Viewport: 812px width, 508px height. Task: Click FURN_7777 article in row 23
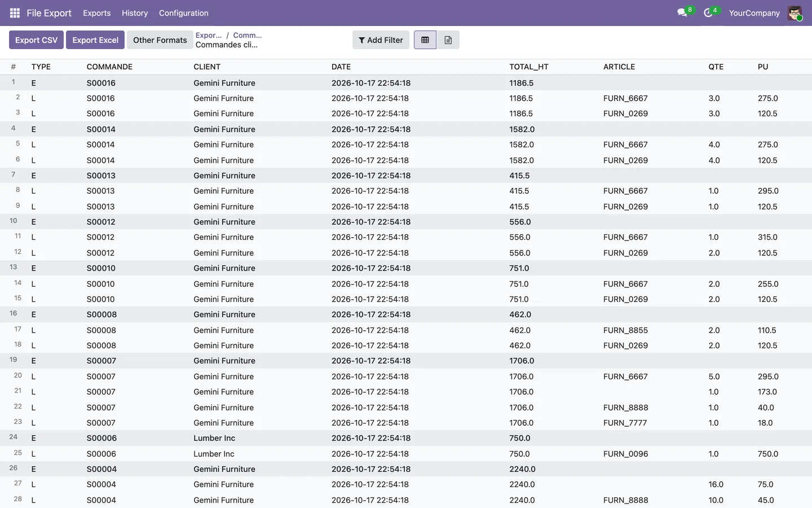(625, 423)
